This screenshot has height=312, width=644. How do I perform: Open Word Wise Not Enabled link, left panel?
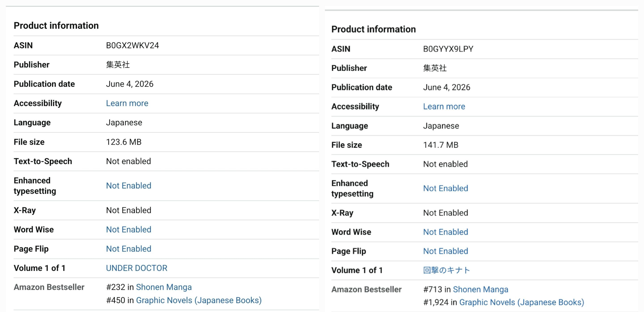pos(129,229)
